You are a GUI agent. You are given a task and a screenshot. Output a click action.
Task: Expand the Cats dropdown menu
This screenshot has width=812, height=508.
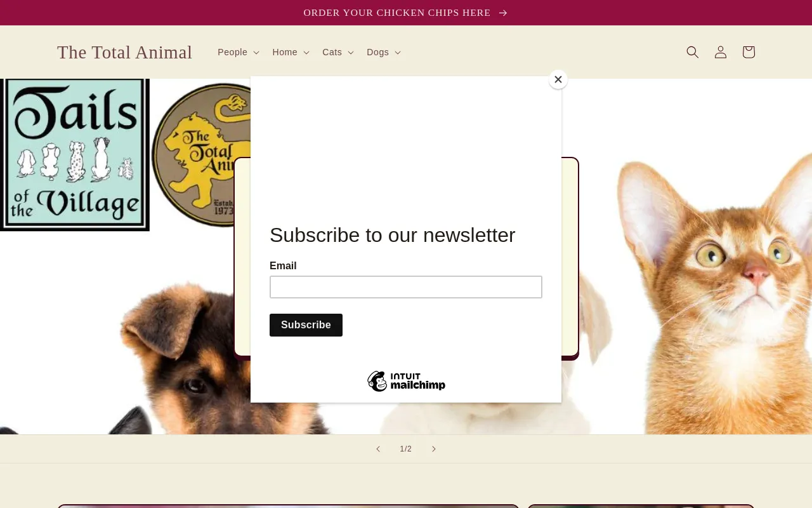338,52
